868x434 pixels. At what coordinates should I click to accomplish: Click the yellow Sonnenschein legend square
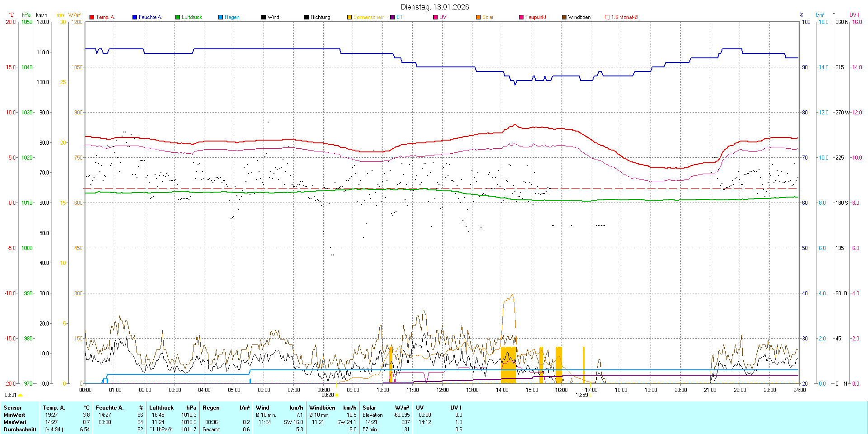349,17
